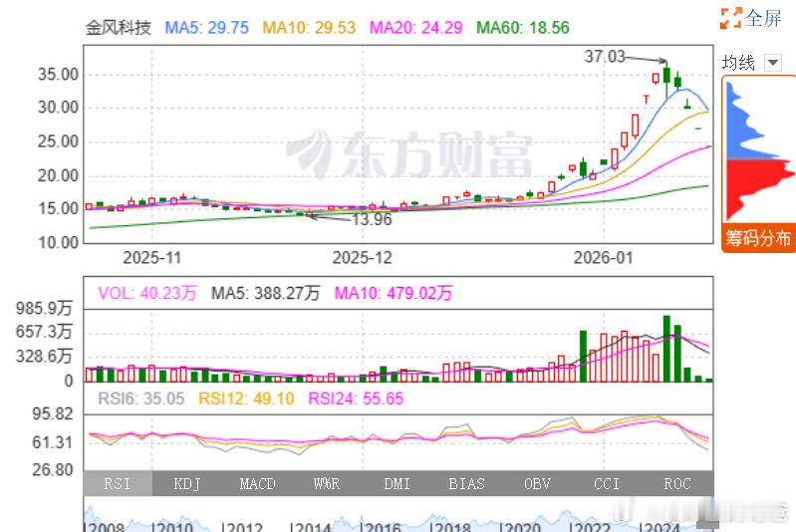Switch to the RSI indicator tab
The height and width of the screenshot is (532, 796).
coord(118,484)
